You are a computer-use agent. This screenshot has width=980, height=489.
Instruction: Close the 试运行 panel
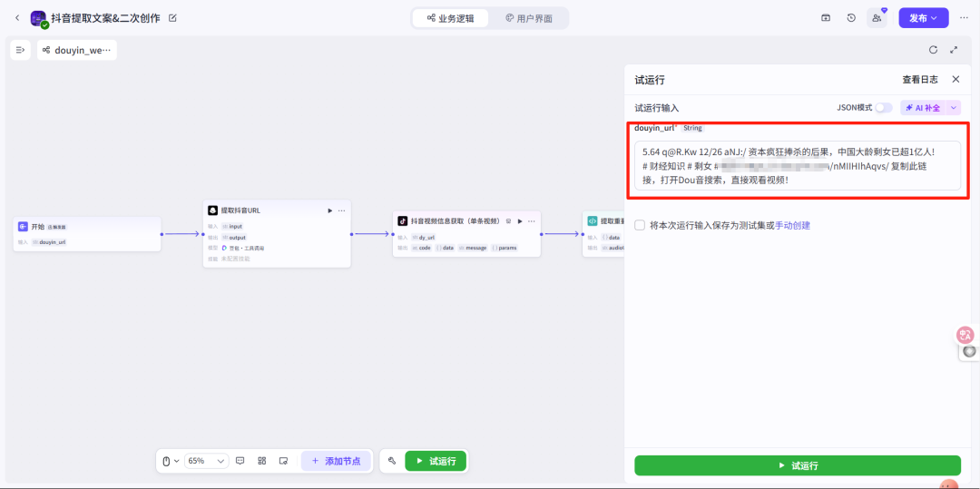coord(955,79)
